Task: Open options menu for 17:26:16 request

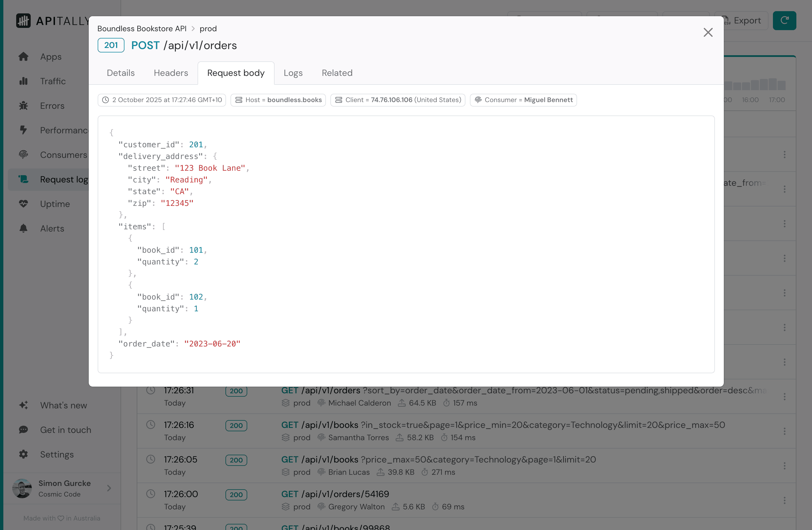Action: pyautogui.click(x=784, y=431)
